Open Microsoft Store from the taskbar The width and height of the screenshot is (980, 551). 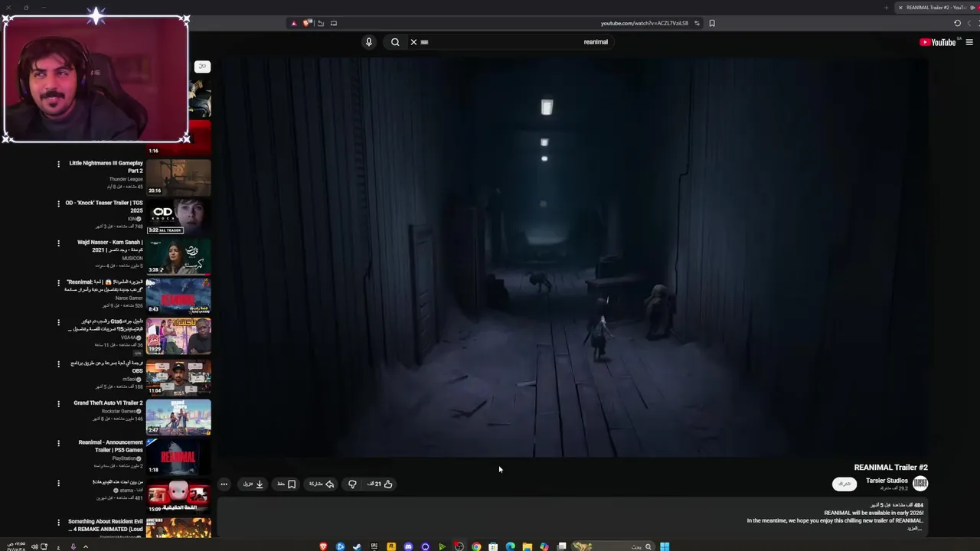point(493,546)
